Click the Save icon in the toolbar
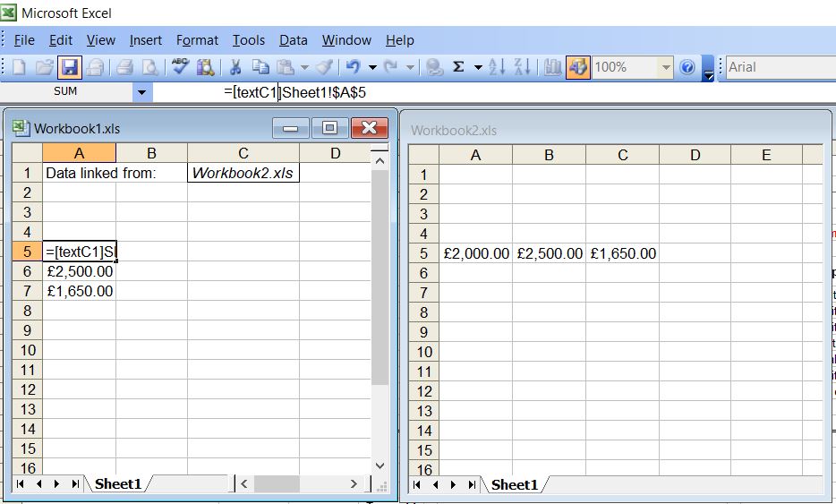This screenshot has height=504, width=836. coord(70,67)
